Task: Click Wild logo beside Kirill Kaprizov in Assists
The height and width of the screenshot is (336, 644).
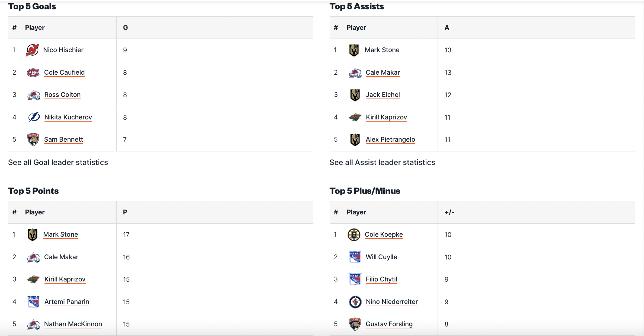Action: click(355, 117)
